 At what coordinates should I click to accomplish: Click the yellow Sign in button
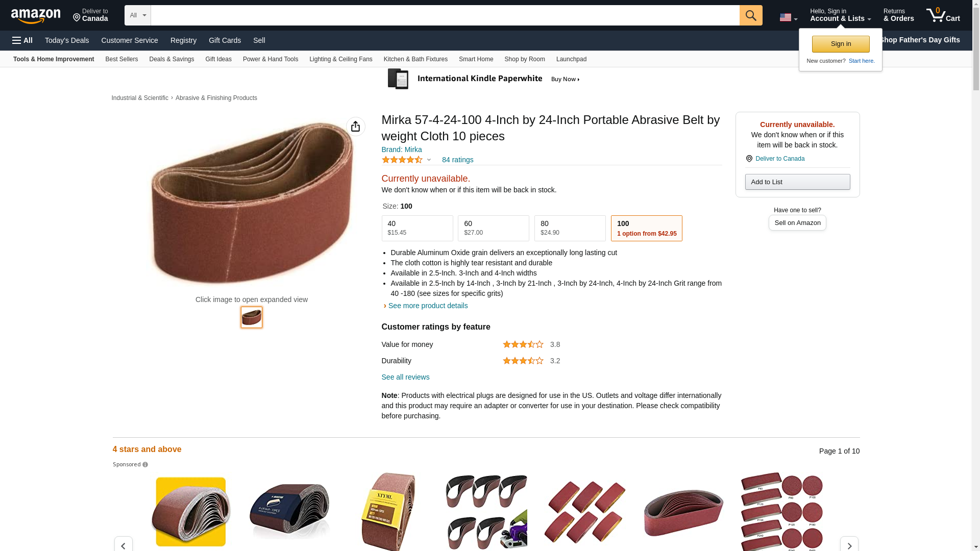tap(840, 44)
